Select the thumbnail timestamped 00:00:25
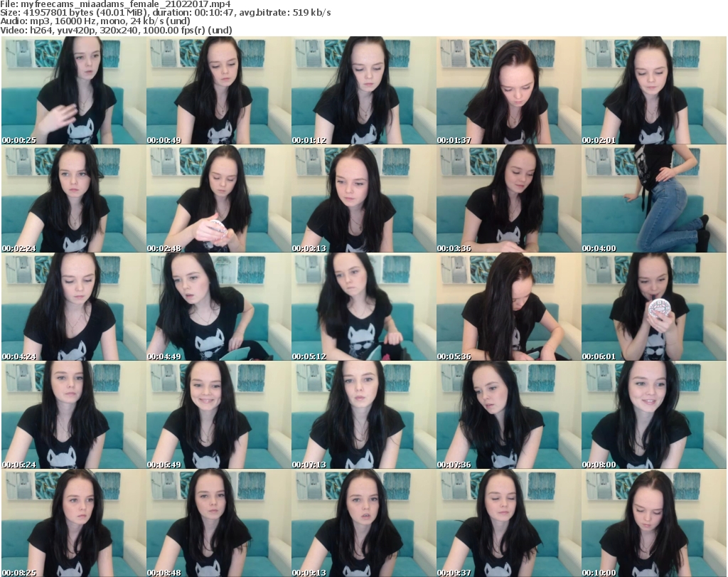 coord(74,90)
